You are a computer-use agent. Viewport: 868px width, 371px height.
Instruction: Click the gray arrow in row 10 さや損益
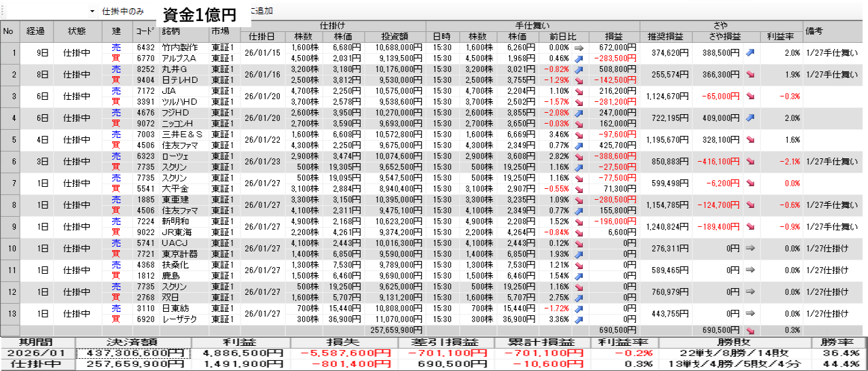pos(751,249)
